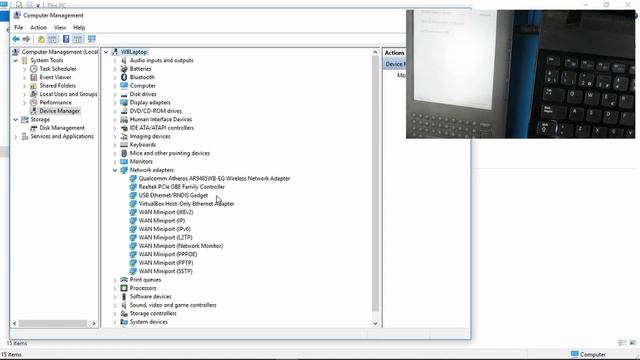Open the View menu
Screen dimensions: 640x360
point(60,27)
